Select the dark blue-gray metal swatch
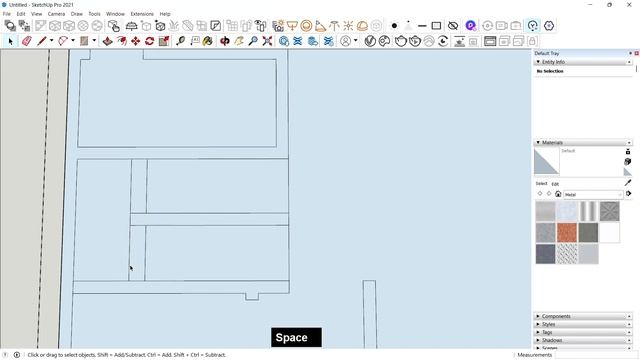640x360 pixels. point(546,254)
